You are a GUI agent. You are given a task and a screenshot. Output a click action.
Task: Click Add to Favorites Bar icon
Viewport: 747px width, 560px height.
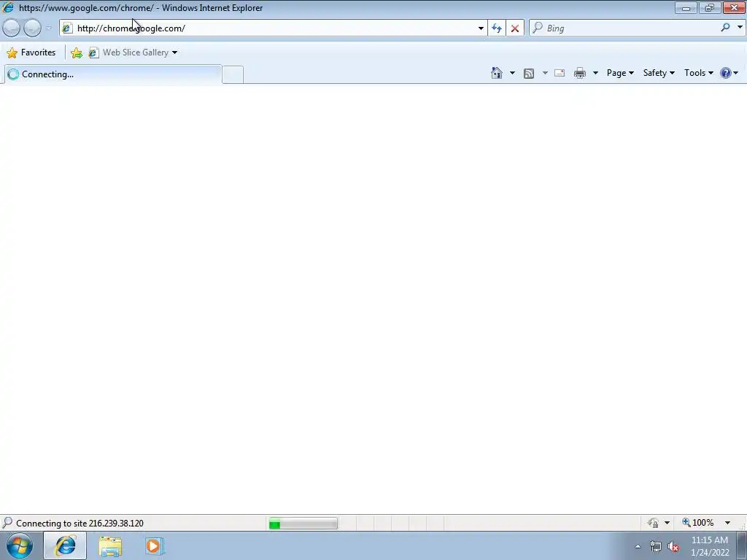tap(76, 52)
